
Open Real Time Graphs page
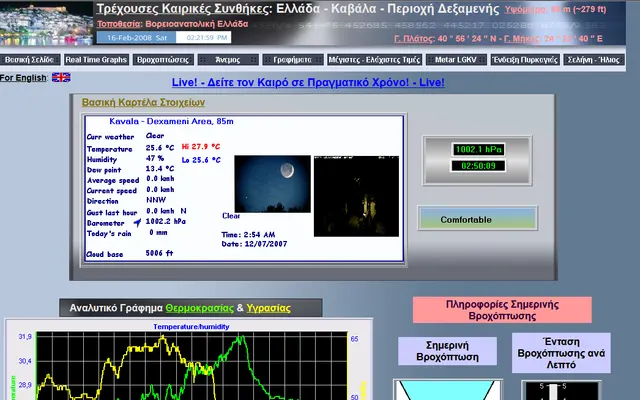[x=96, y=60]
